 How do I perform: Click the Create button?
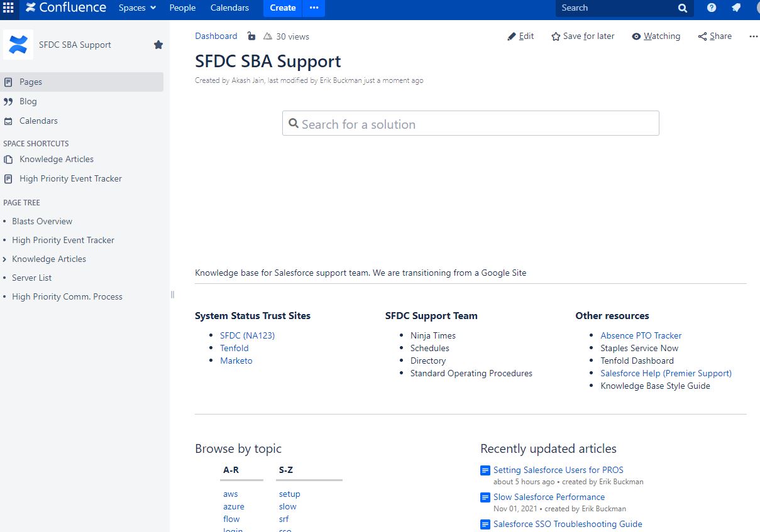click(283, 8)
